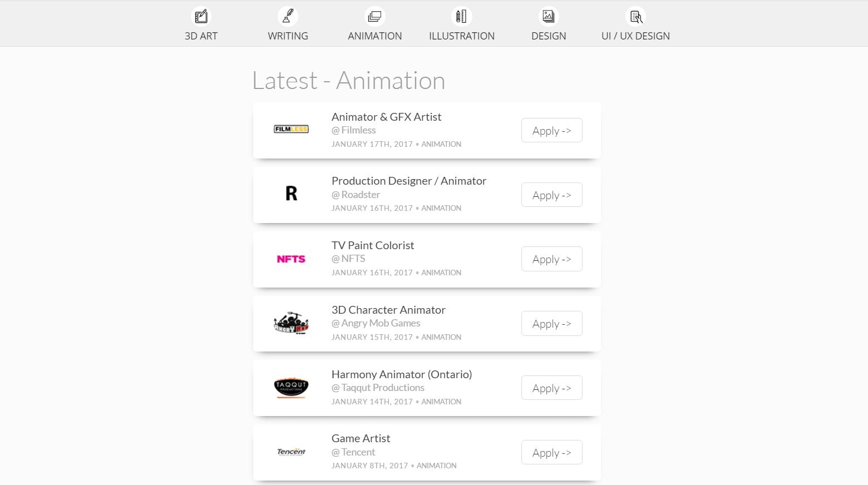
Task: Apply to Harmony Animator (Ontario) position
Action: tap(551, 388)
